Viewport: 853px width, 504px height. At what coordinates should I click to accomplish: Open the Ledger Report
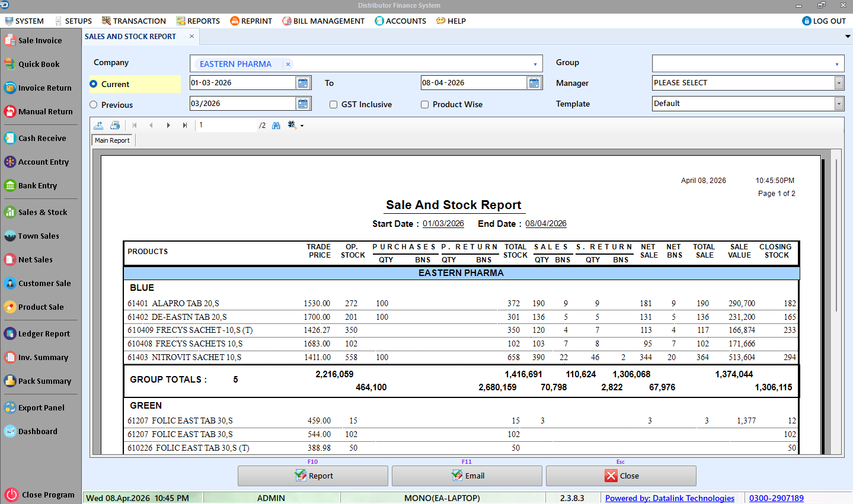(37, 333)
